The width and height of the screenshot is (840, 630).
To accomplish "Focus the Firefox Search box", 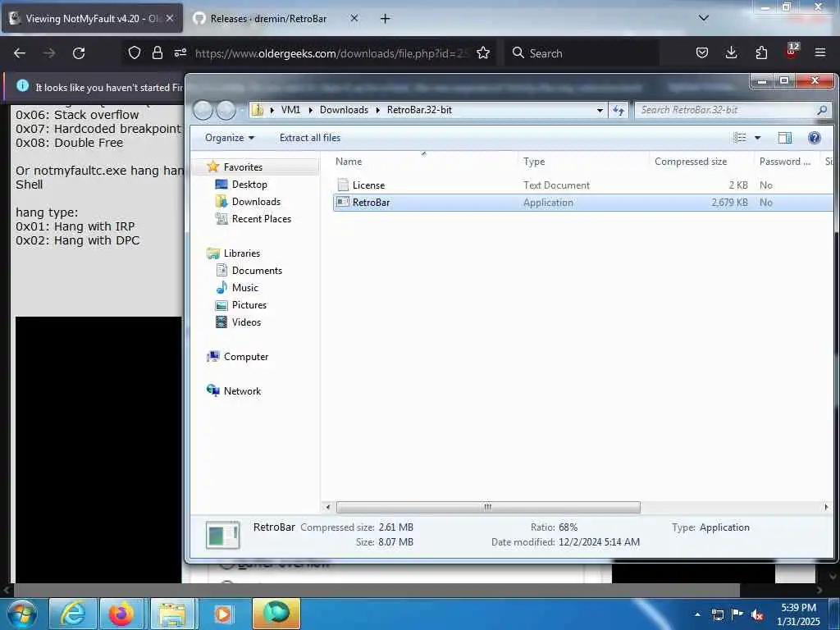I will [x=582, y=53].
